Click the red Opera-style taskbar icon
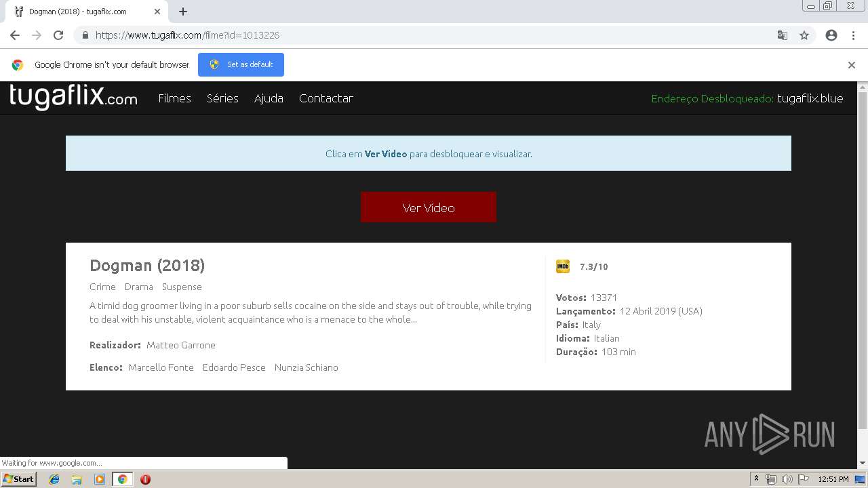Screen dimensions: 868x488 pos(145,479)
